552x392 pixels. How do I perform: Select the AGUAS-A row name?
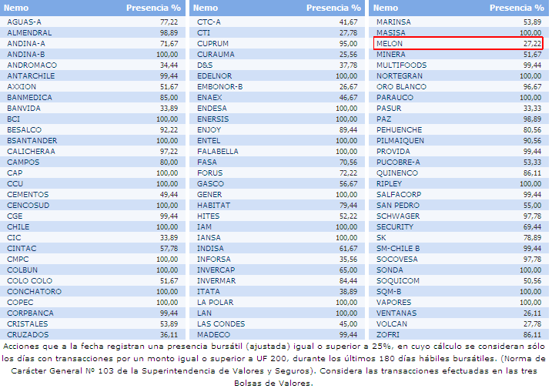coord(25,22)
